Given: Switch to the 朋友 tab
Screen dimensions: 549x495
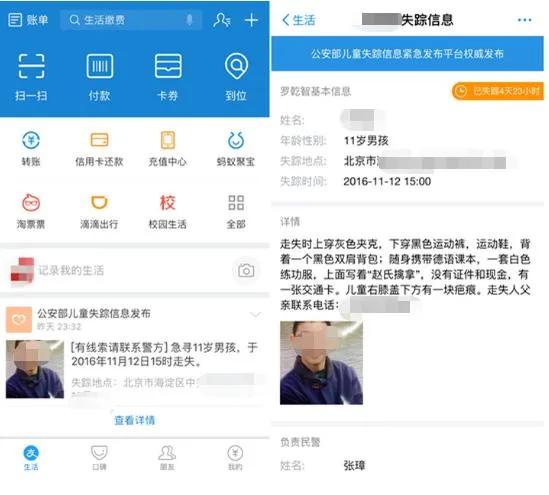Looking at the screenshot, I should click(x=167, y=457).
